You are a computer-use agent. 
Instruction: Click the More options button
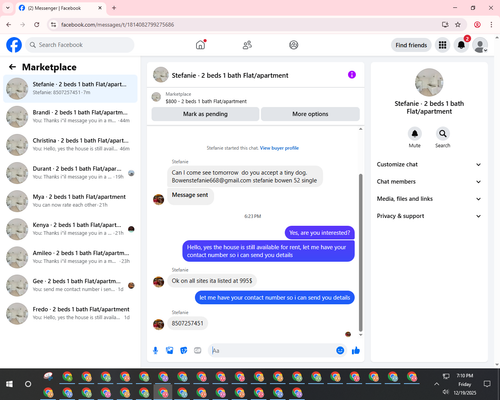(x=310, y=114)
